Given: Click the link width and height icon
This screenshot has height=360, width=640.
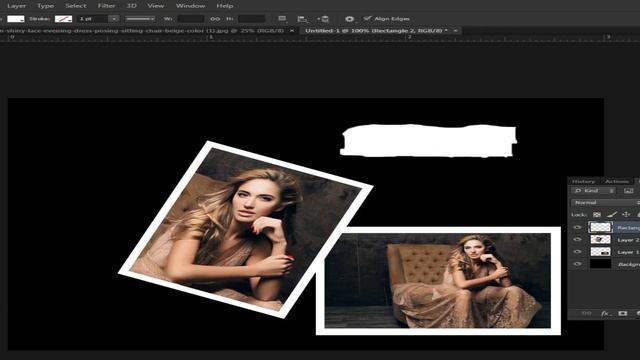Looking at the screenshot, I should click(215, 19).
